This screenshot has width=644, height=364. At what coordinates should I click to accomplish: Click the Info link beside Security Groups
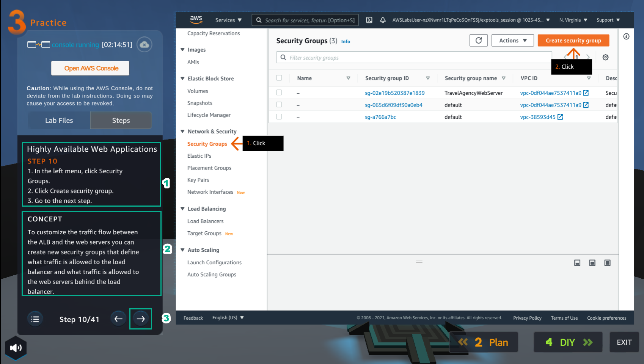click(346, 42)
